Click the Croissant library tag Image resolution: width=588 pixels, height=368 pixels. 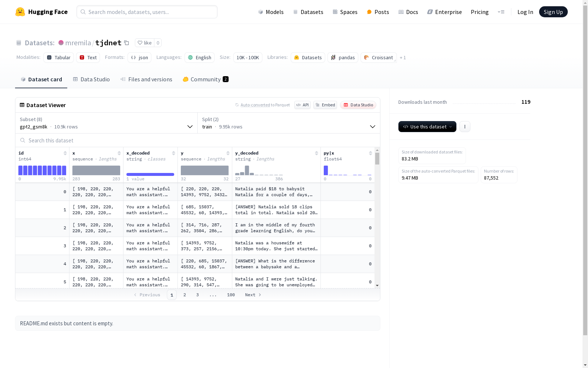(379, 57)
